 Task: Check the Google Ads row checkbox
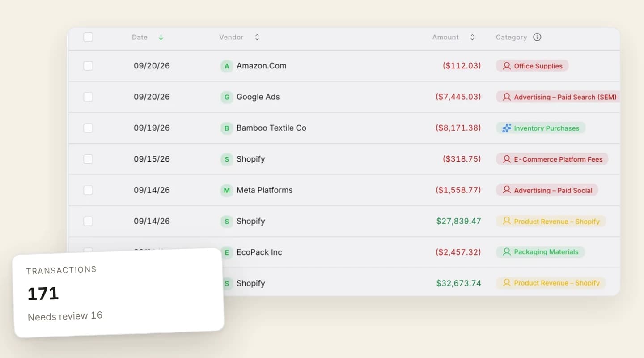coord(88,97)
